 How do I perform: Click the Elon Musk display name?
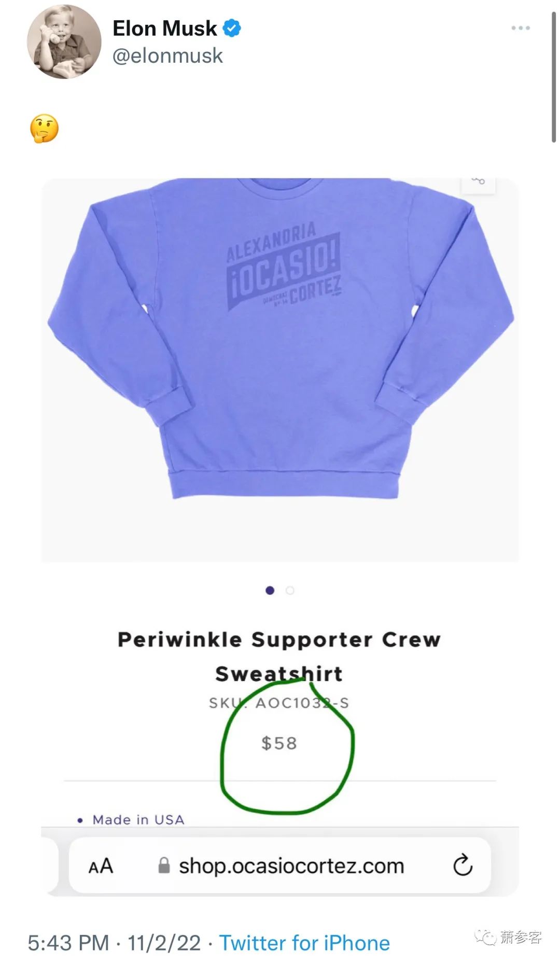pyautogui.click(x=165, y=29)
